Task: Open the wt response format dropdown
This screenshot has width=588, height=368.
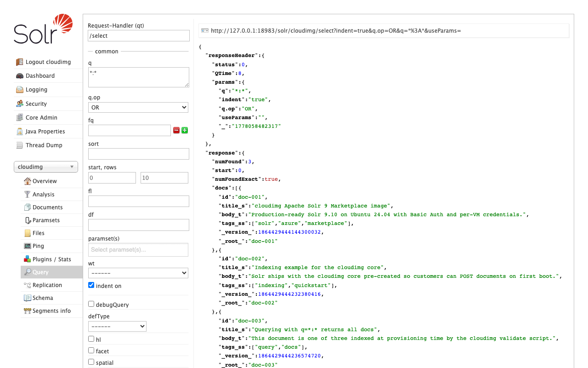Action: [x=138, y=273]
